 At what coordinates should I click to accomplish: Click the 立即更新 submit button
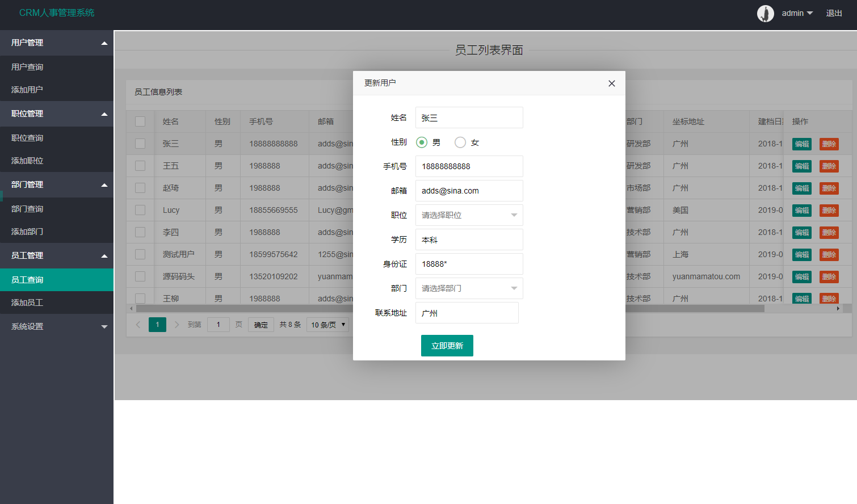point(447,345)
